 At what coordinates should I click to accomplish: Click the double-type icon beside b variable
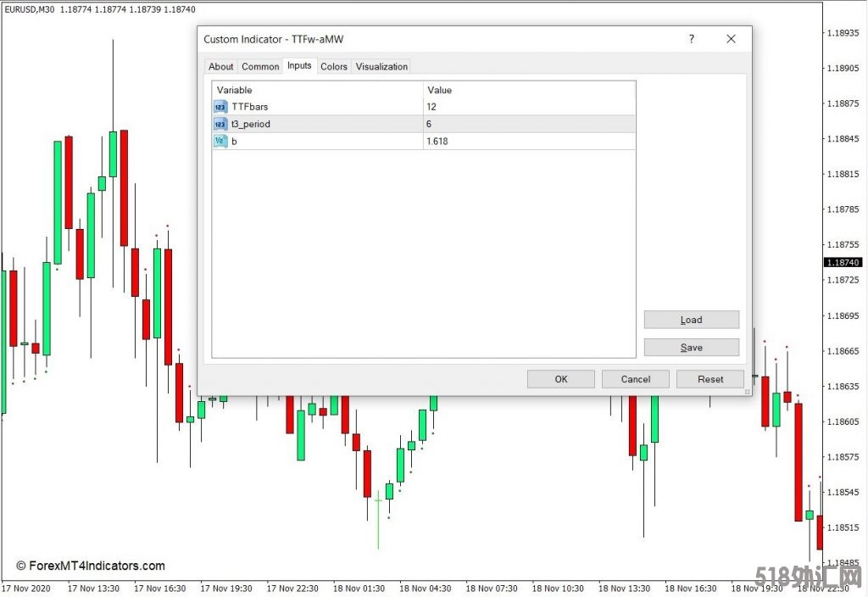pyautogui.click(x=220, y=141)
